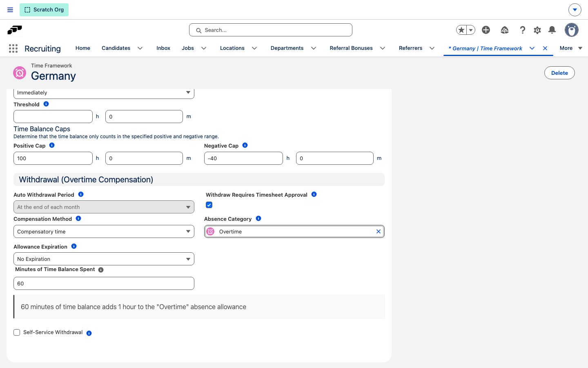588x368 pixels.
Task: Click the info icon next to Negative Cap
Action: tap(245, 145)
